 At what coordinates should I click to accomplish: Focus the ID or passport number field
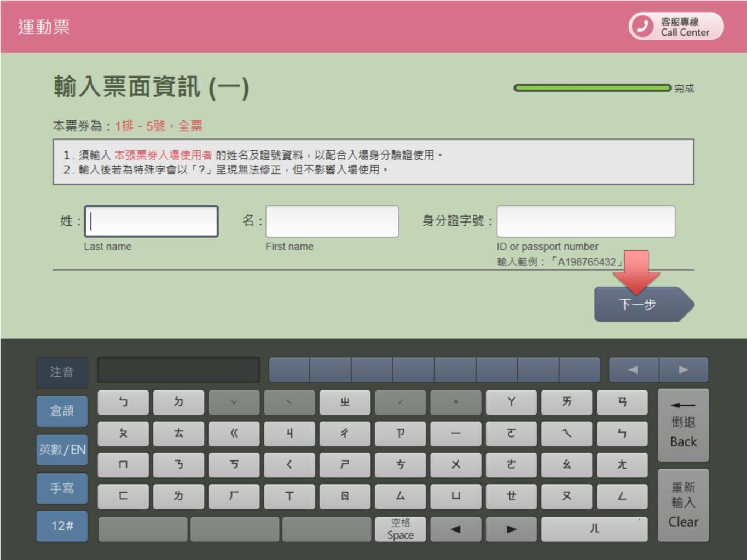[586, 221]
